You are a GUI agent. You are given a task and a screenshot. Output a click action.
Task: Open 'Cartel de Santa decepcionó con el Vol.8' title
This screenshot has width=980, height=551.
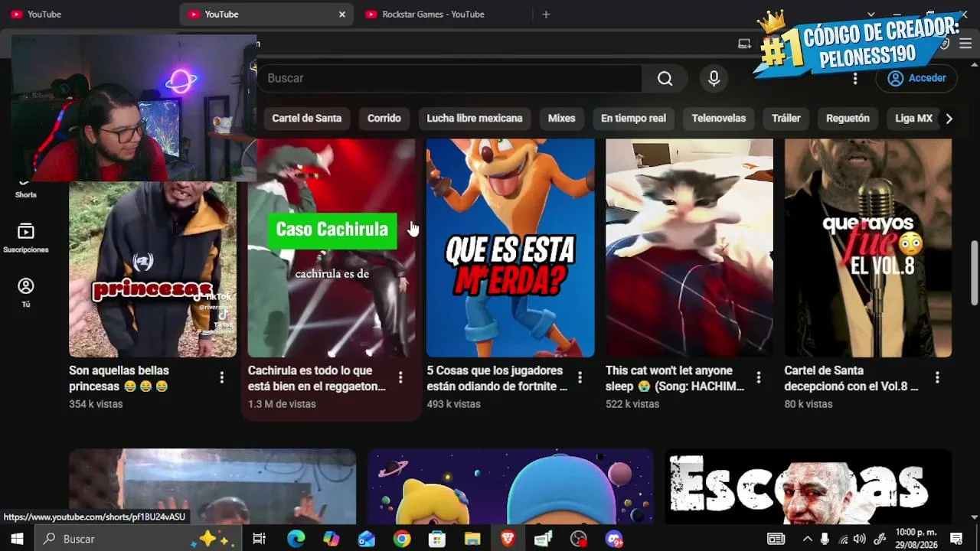click(851, 378)
